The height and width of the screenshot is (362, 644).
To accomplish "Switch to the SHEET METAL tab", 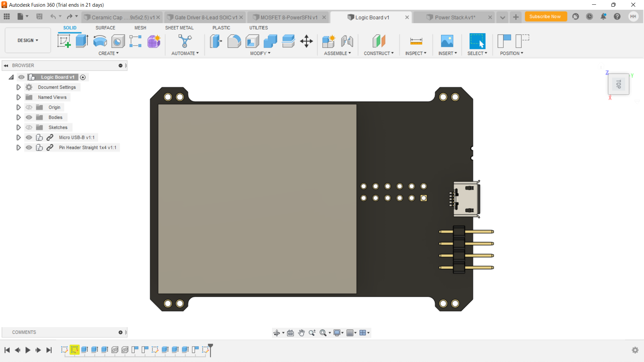I will click(179, 28).
